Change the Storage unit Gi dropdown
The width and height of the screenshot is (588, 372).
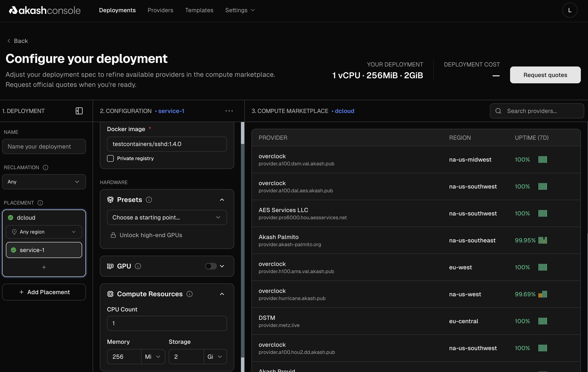pyautogui.click(x=215, y=357)
